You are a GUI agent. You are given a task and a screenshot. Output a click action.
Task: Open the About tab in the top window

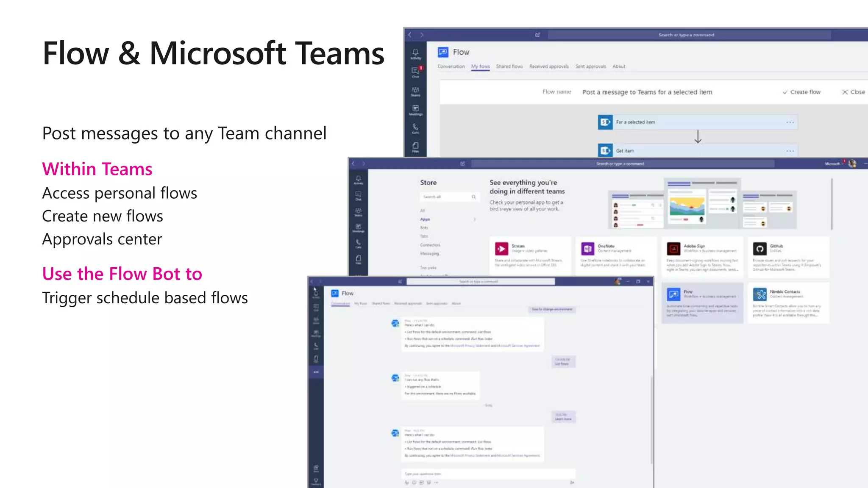pyautogui.click(x=619, y=67)
